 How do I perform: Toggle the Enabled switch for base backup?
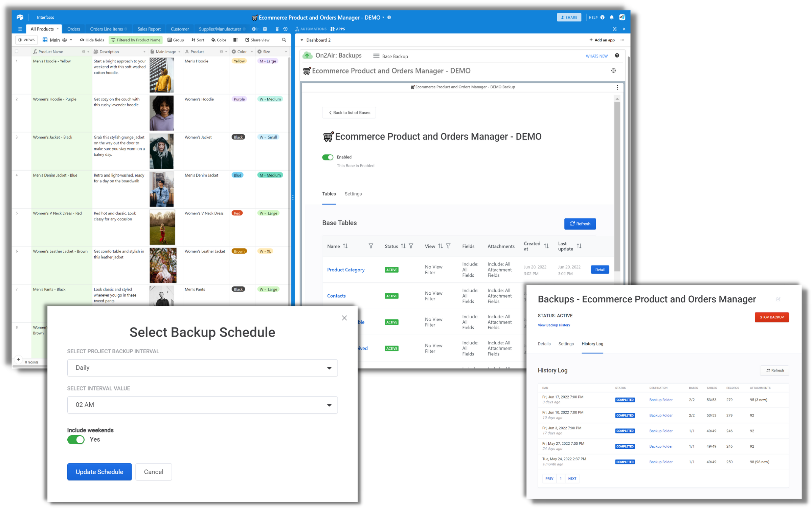click(327, 157)
